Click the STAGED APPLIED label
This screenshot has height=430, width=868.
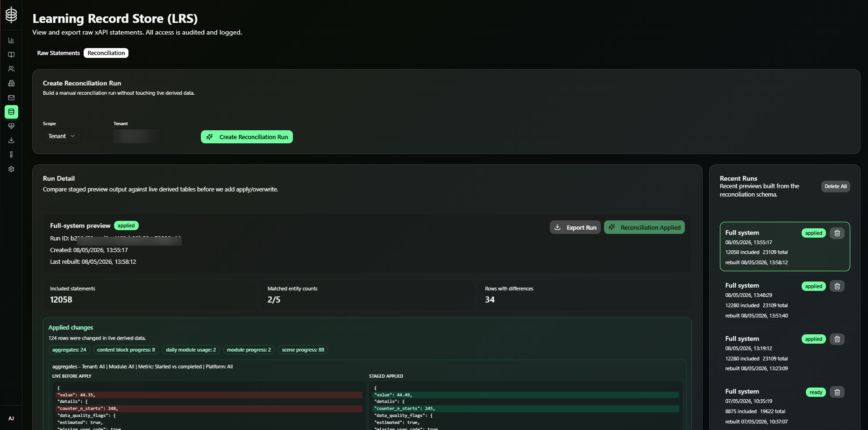point(386,376)
